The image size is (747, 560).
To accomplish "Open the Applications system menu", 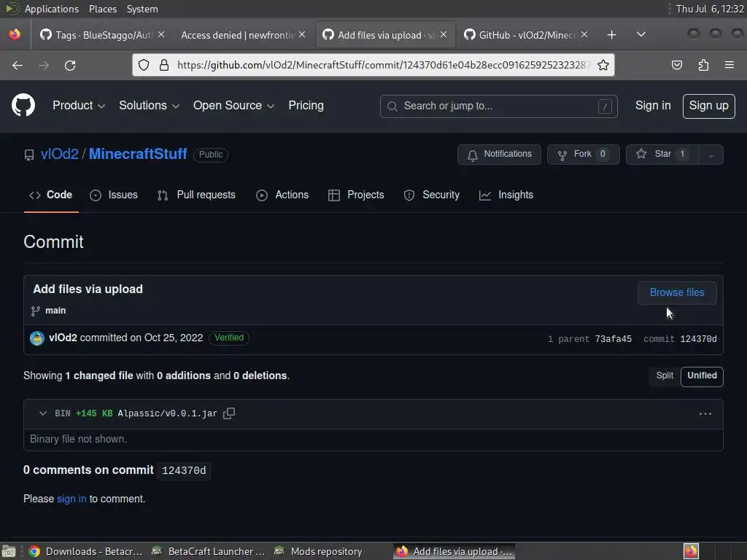I will tap(52, 9).
